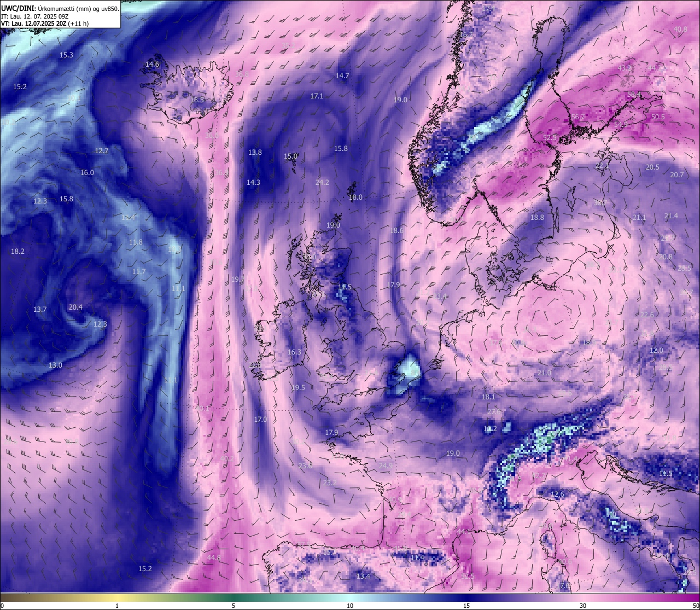Image resolution: width=700 pixels, height=610 pixels.
Task: Select the 23.8 map value
Action: 305,466
